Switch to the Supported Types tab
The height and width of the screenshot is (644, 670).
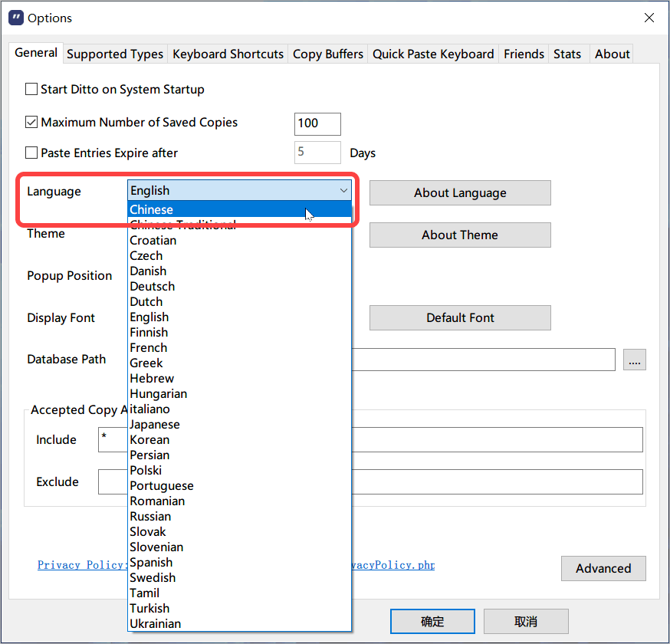[115, 54]
